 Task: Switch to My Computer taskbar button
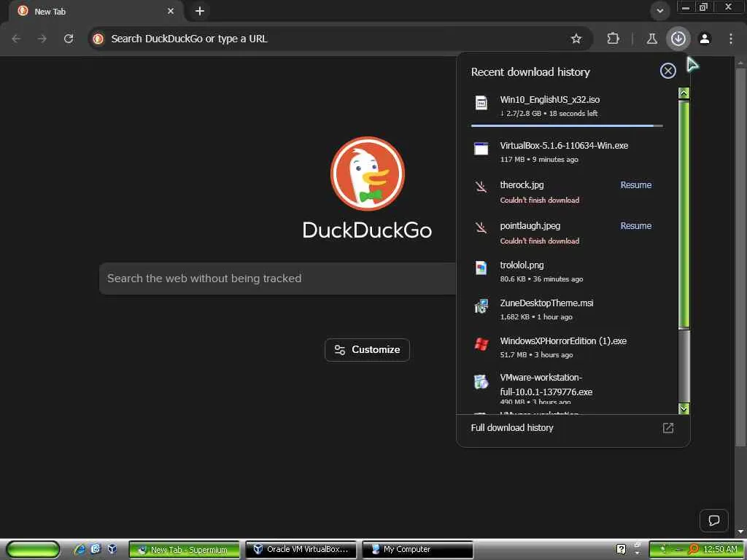418,550
